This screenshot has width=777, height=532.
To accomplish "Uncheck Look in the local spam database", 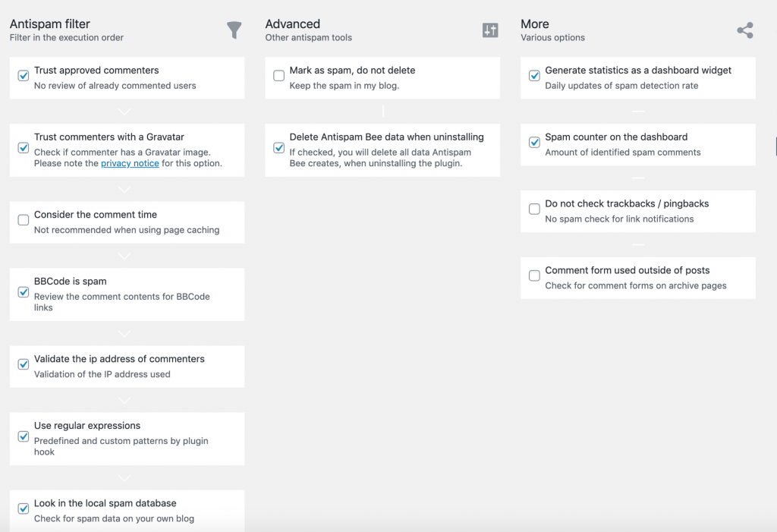I will pyautogui.click(x=24, y=508).
